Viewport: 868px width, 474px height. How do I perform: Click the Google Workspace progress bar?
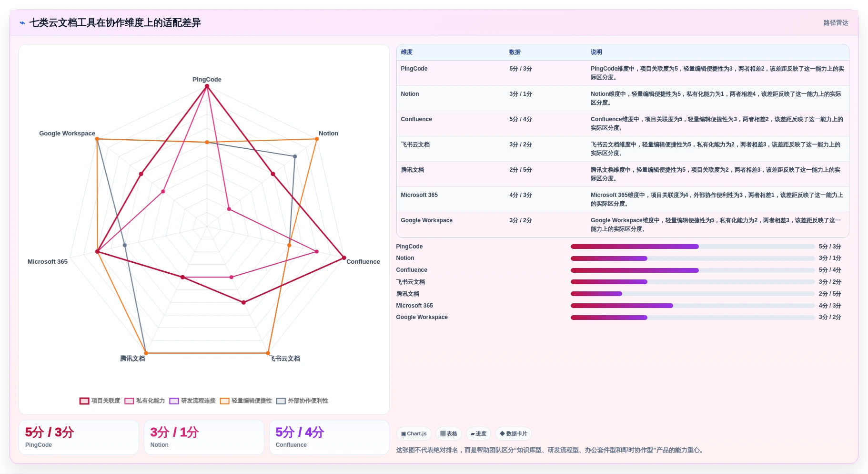click(693, 317)
